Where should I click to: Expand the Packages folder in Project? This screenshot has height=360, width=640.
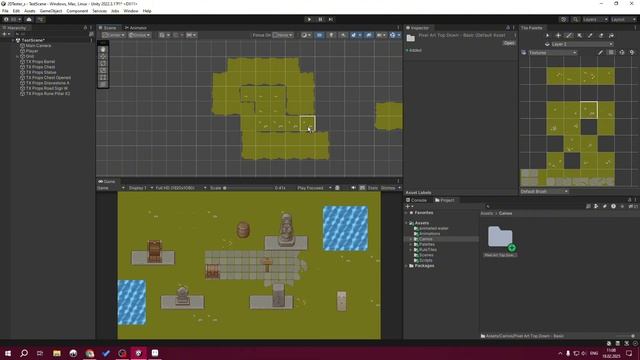click(407, 266)
